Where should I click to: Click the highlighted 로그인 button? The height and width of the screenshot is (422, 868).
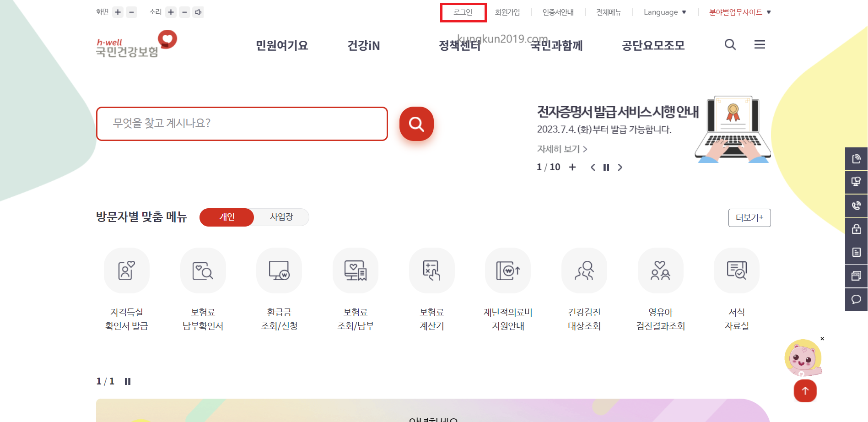pos(463,12)
